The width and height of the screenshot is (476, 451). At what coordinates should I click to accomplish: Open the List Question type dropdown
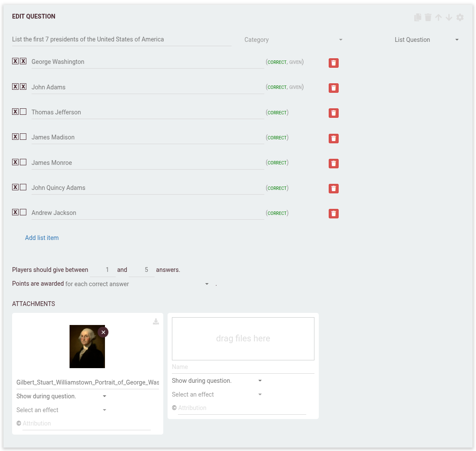(x=426, y=40)
